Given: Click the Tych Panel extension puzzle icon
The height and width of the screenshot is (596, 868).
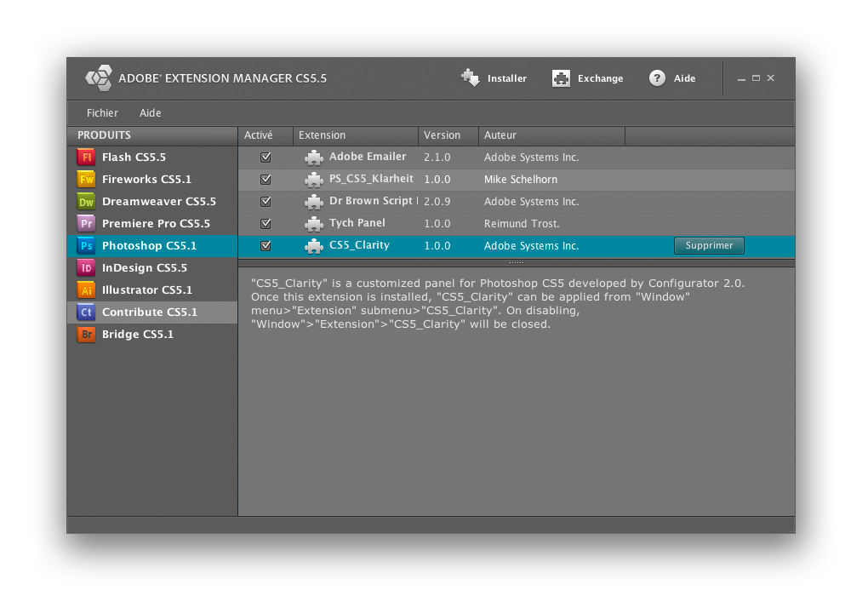Looking at the screenshot, I should coord(314,224).
